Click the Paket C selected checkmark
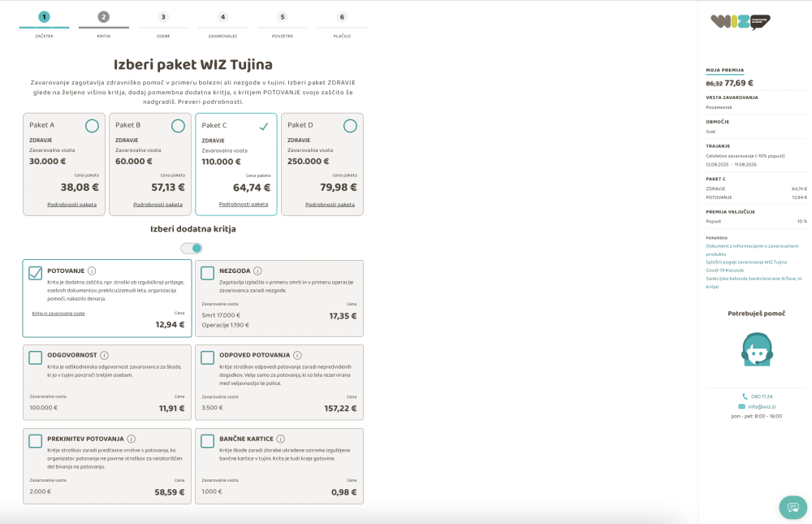This screenshot has height=524, width=812. coord(264,126)
